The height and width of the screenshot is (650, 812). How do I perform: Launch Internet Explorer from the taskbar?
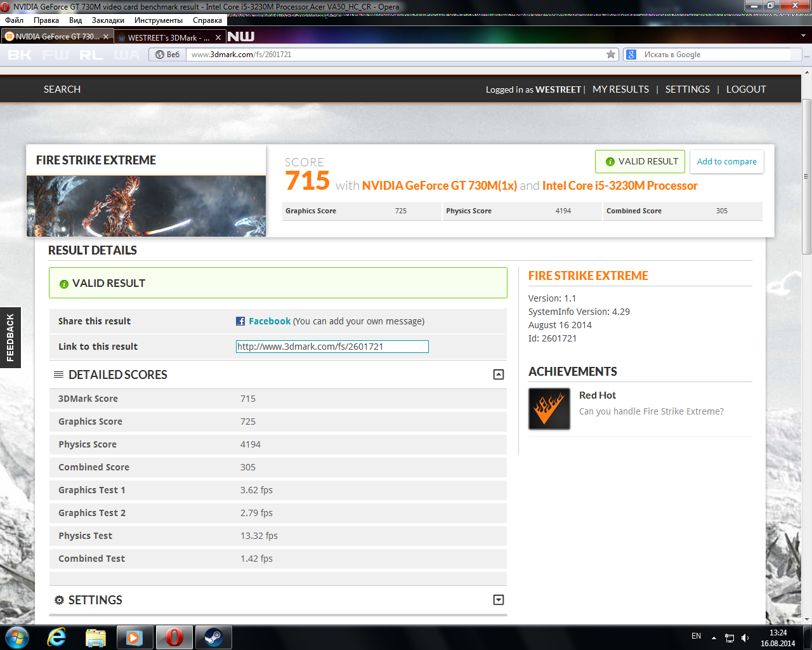point(56,637)
